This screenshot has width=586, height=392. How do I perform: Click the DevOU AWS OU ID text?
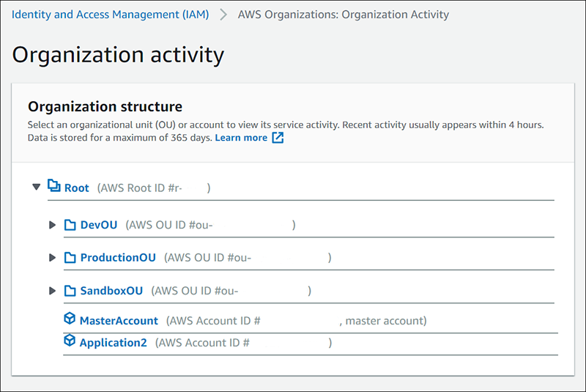[210, 225]
